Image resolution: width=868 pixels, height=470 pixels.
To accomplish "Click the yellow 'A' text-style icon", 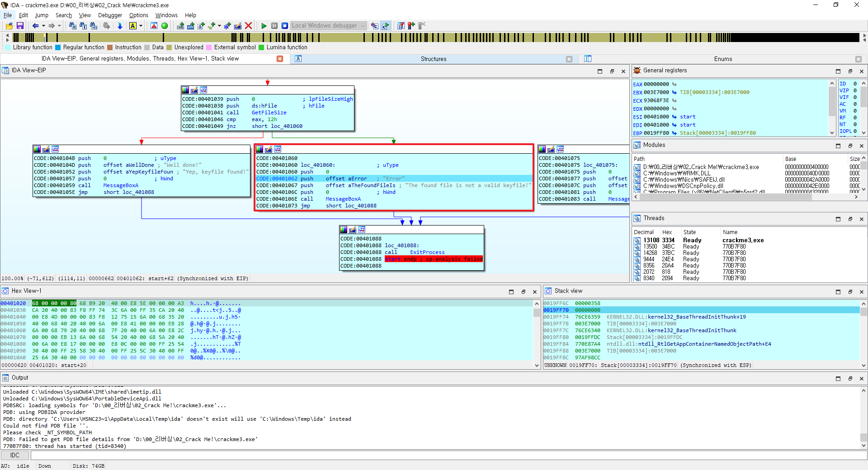I will [x=133, y=26].
